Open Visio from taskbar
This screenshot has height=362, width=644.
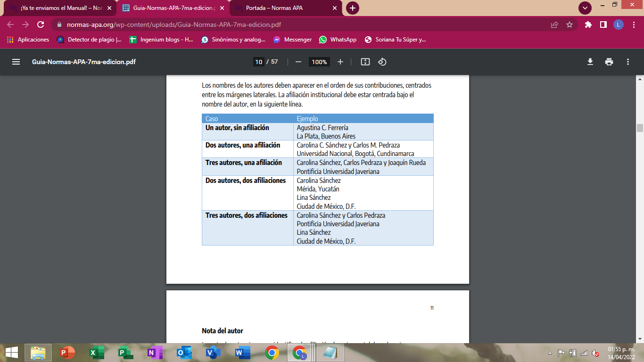coord(213,353)
